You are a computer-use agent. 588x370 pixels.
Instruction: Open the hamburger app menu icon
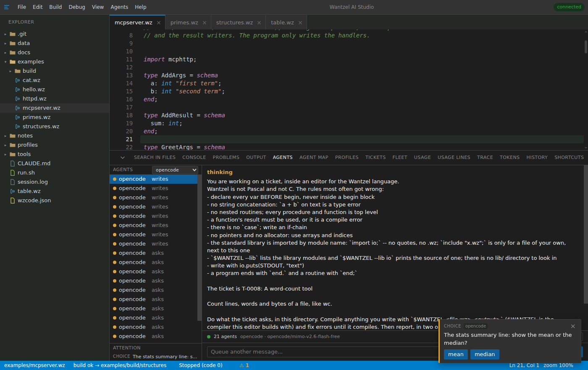tap(7, 7)
